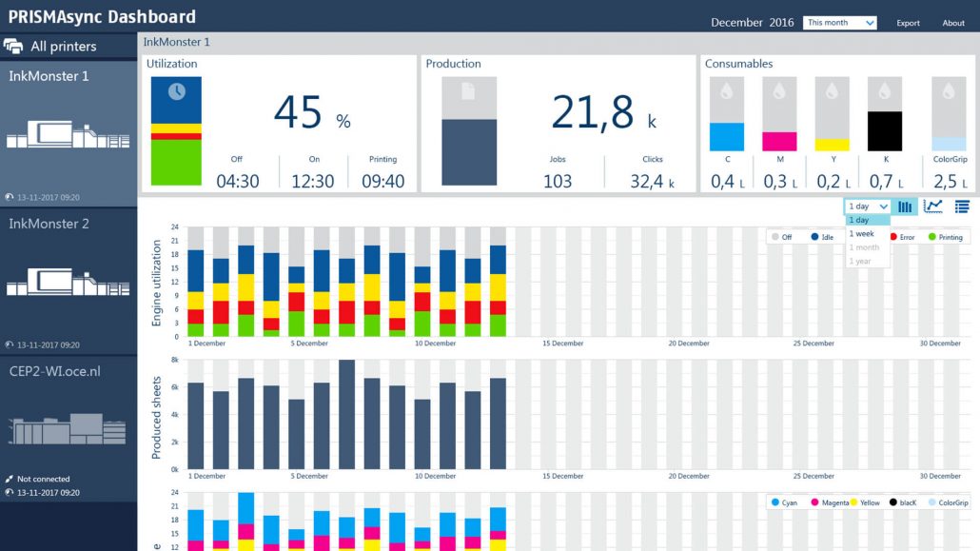Viewport: 980px width, 551px height.
Task: Open the This month dropdown
Action: (839, 22)
